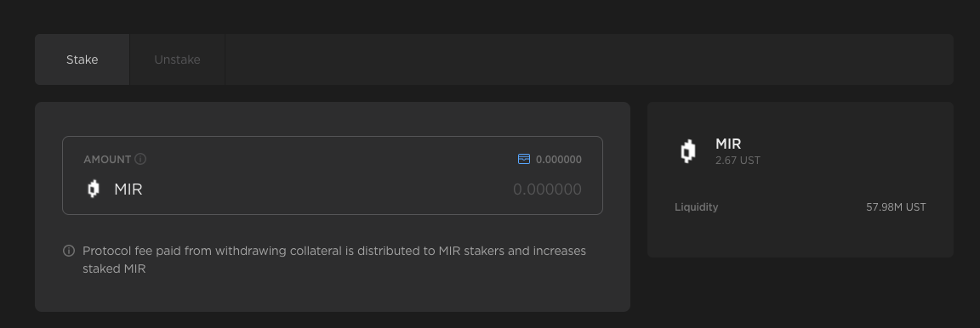Image resolution: width=980 pixels, height=328 pixels.
Task: Click the 57.98M UST liquidity value
Action: (x=896, y=206)
